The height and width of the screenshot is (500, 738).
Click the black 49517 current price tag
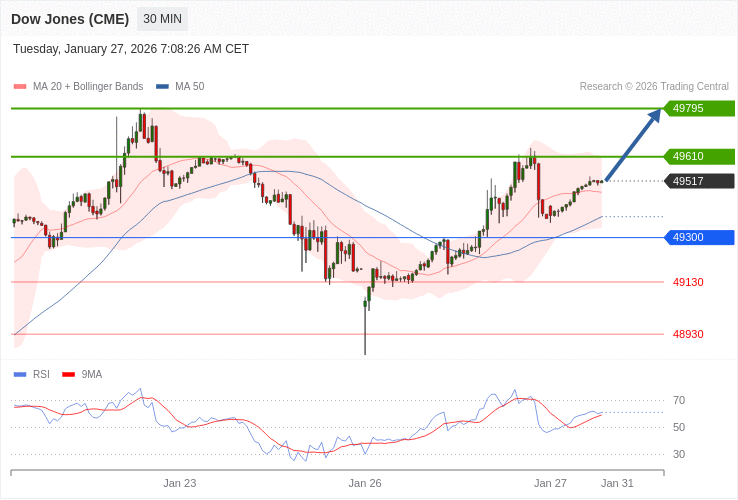[699, 181]
